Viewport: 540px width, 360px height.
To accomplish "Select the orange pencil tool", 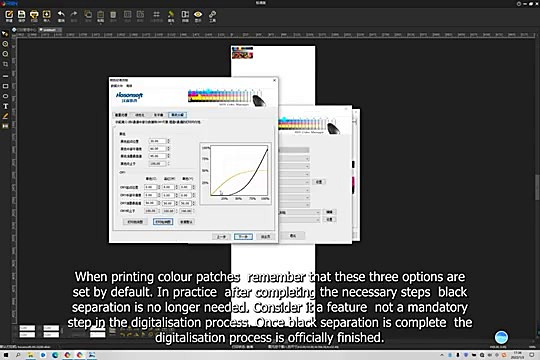I will (x=5, y=116).
